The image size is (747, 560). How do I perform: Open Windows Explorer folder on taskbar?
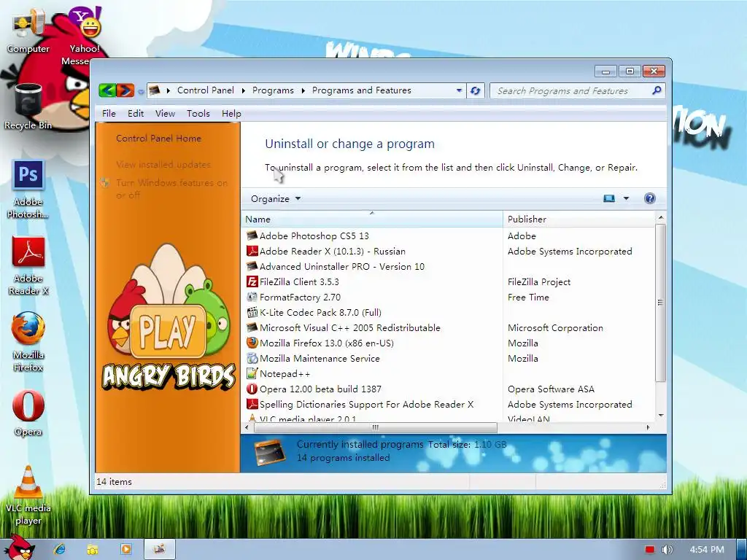click(x=93, y=549)
